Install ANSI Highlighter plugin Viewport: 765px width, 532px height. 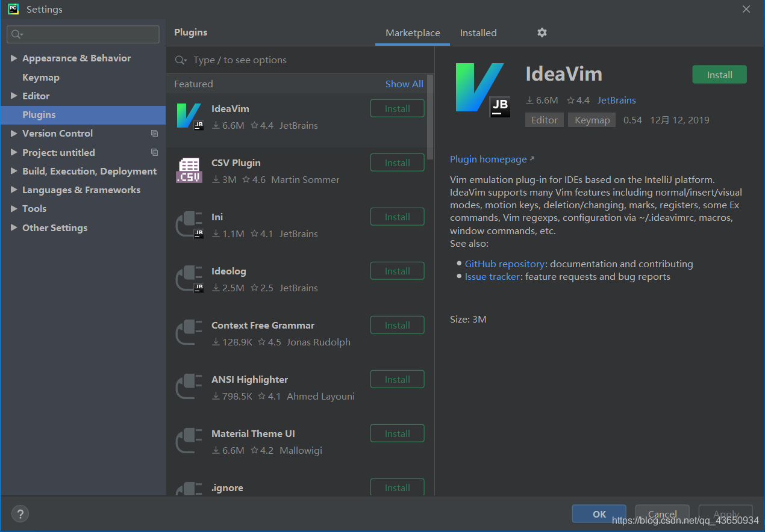coord(397,379)
